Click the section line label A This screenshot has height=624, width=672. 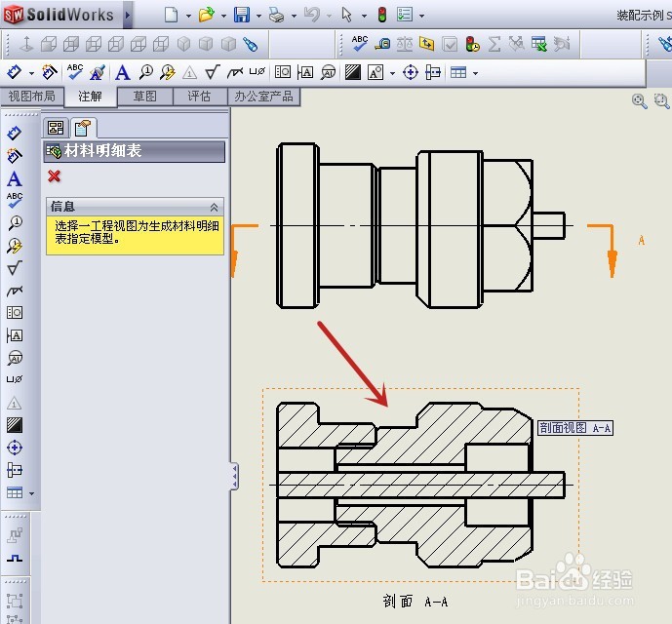642,240
